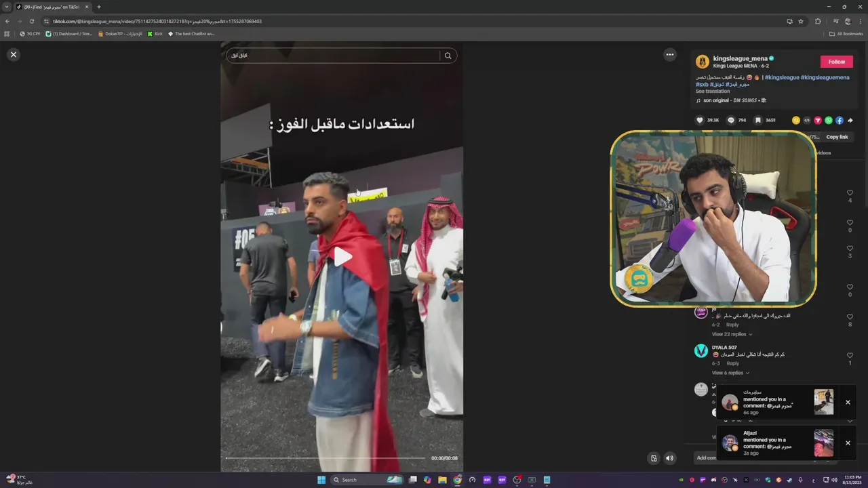Open the Chrome apps grid icon
The width and height of the screenshot is (868, 488).
click(7, 34)
